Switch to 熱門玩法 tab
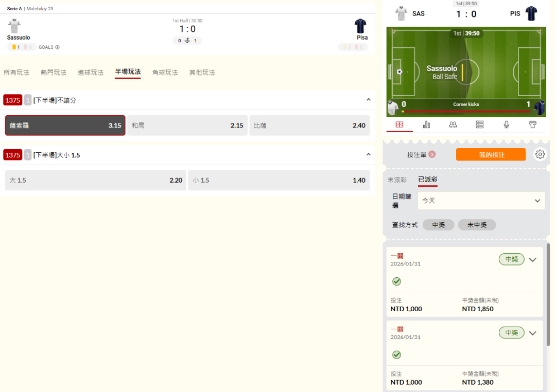The height and width of the screenshot is (392, 556). tap(54, 73)
